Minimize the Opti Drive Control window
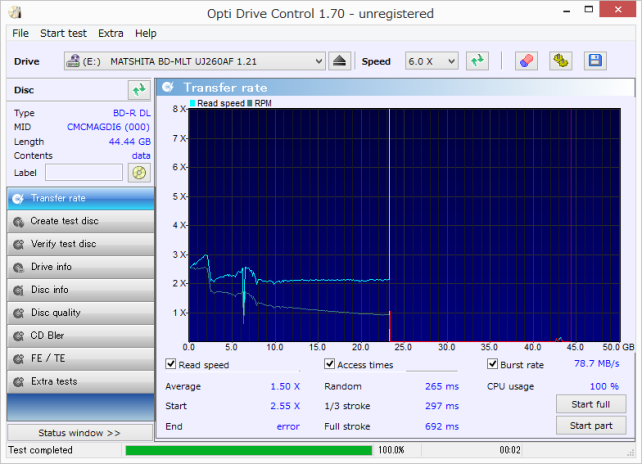642x464 pixels. (567, 10)
